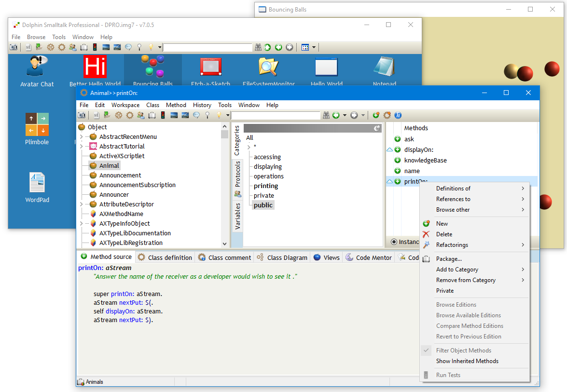The image size is (567, 392).
Task: Select the Instance radio button
Action: point(395,242)
